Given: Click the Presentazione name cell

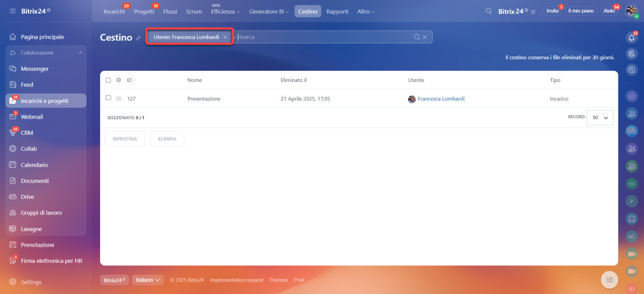Looking at the screenshot, I should (204, 99).
